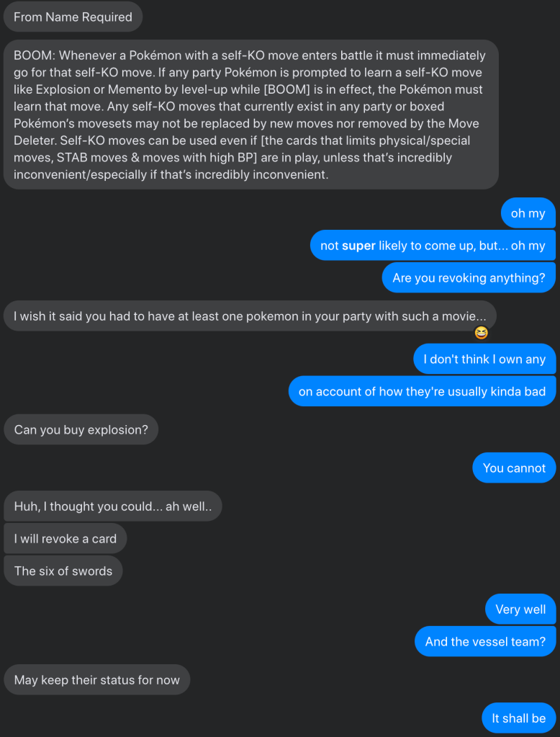
Task: Click the bold word "super" in the message
Action: coord(358,246)
